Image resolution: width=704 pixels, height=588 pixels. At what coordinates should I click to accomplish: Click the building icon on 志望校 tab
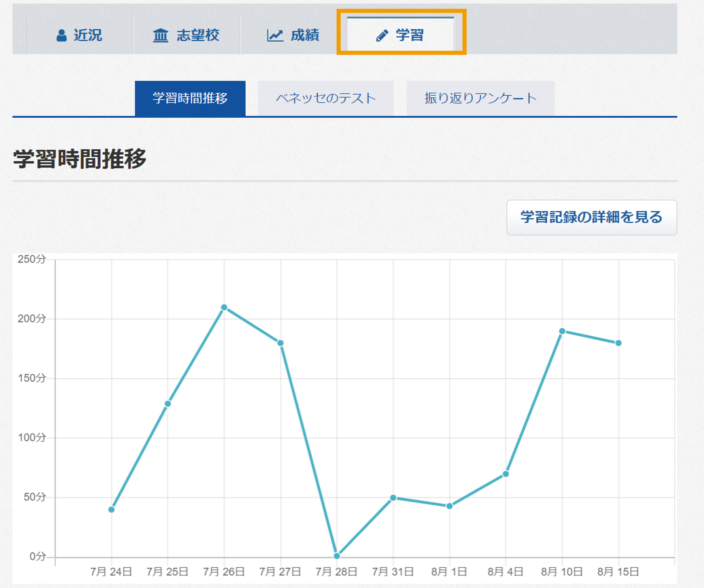[160, 35]
